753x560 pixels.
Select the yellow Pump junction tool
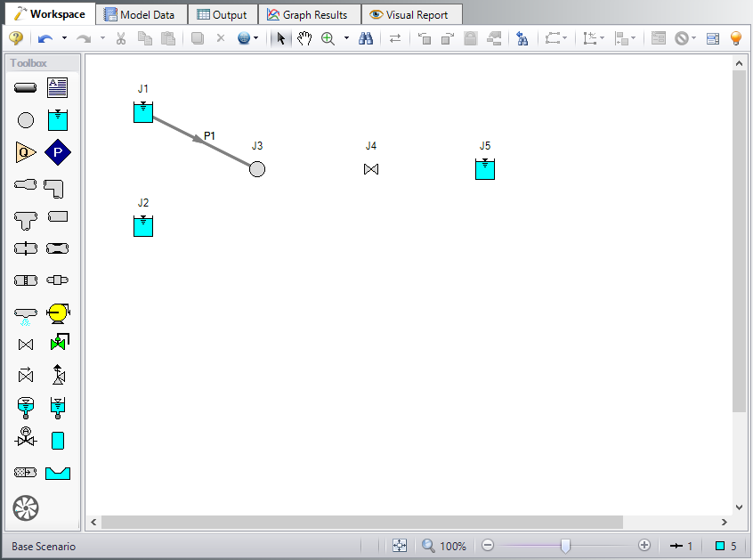58,313
